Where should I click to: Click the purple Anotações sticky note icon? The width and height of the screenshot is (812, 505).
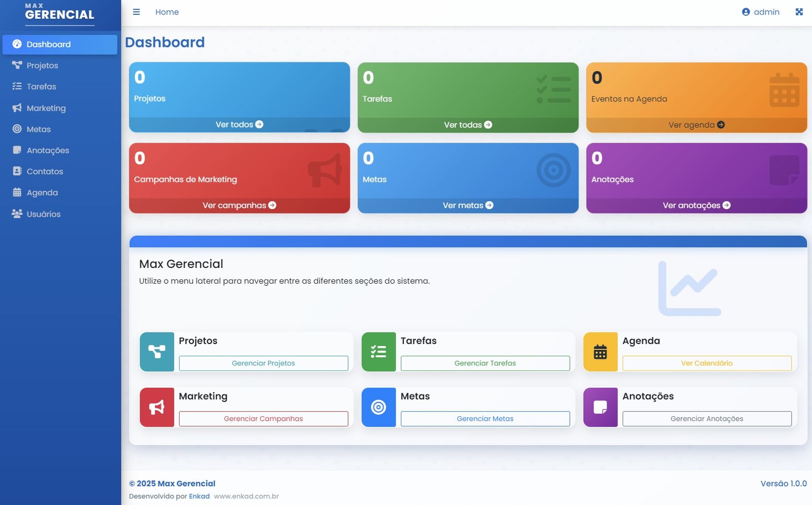click(x=600, y=407)
